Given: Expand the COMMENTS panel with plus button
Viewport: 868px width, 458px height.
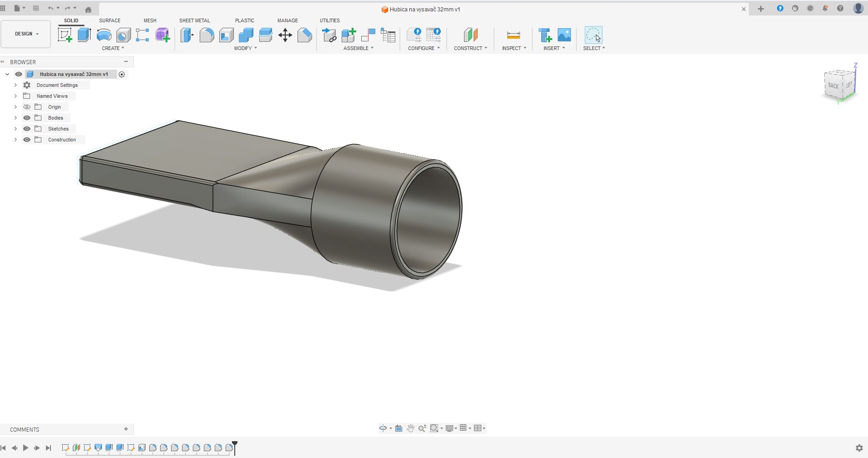Looking at the screenshot, I should tap(126, 429).
